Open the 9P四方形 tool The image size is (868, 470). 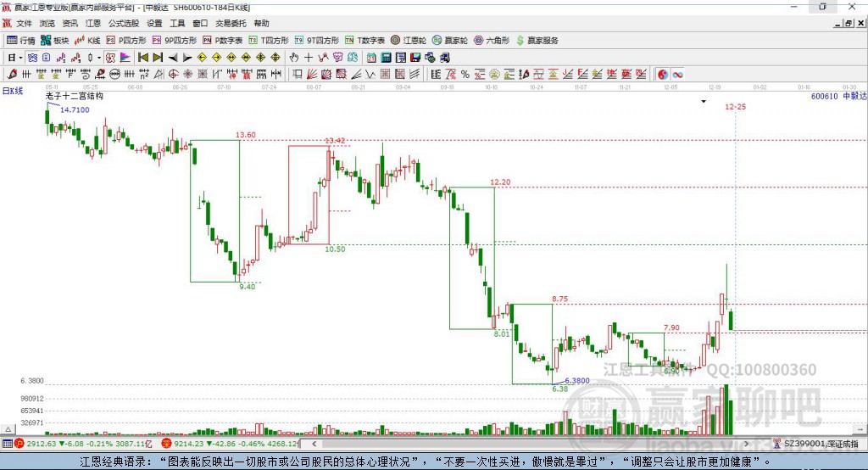(175, 41)
